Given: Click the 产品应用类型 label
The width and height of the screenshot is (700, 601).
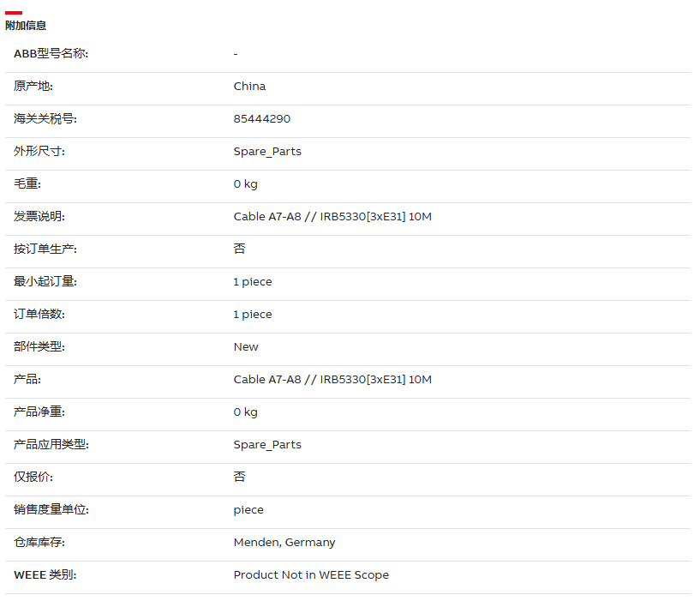Looking at the screenshot, I should (x=51, y=445).
